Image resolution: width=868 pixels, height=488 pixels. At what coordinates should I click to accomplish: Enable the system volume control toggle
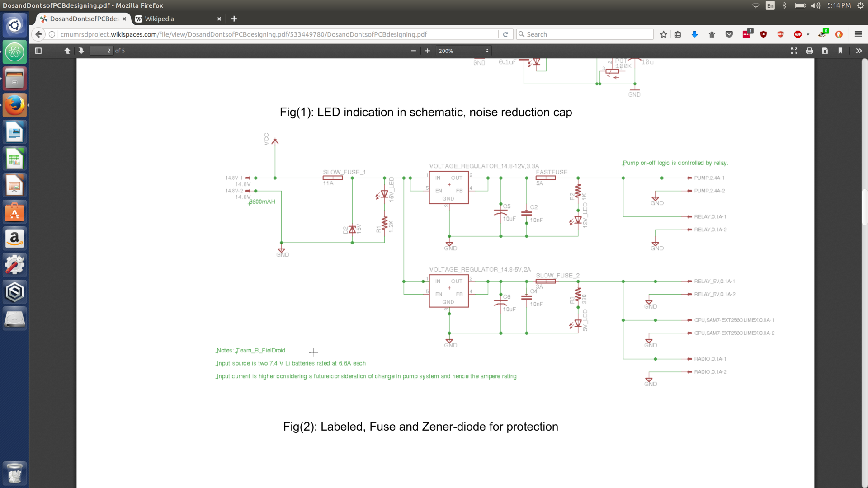816,5
